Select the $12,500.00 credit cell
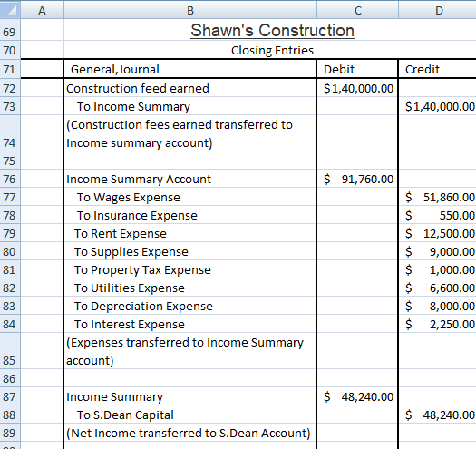This screenshot has height=449, width=476. 437,233
